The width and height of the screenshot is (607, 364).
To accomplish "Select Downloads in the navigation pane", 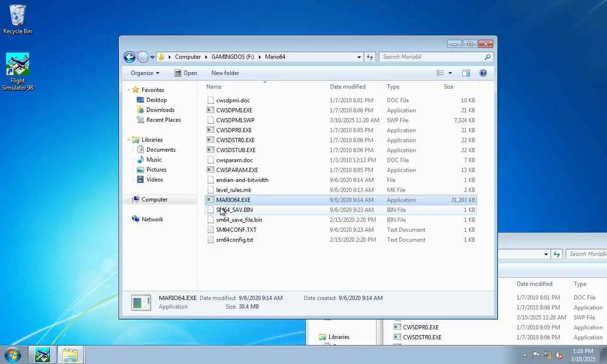I will coord(160,110).
